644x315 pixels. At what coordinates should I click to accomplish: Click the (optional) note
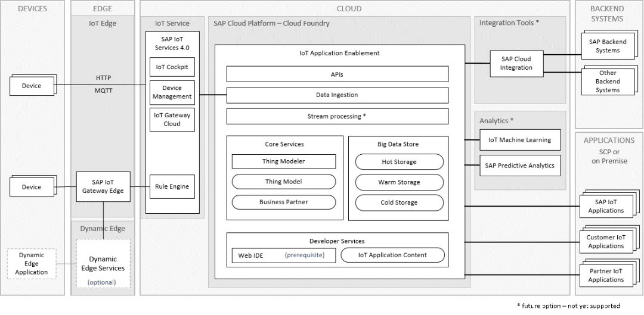(101, 282)
